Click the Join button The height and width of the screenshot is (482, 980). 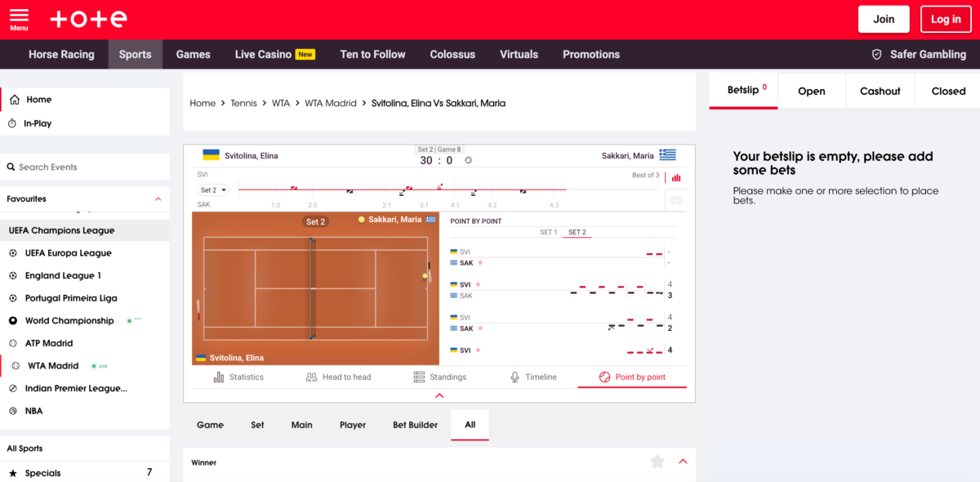coord(884,19)
